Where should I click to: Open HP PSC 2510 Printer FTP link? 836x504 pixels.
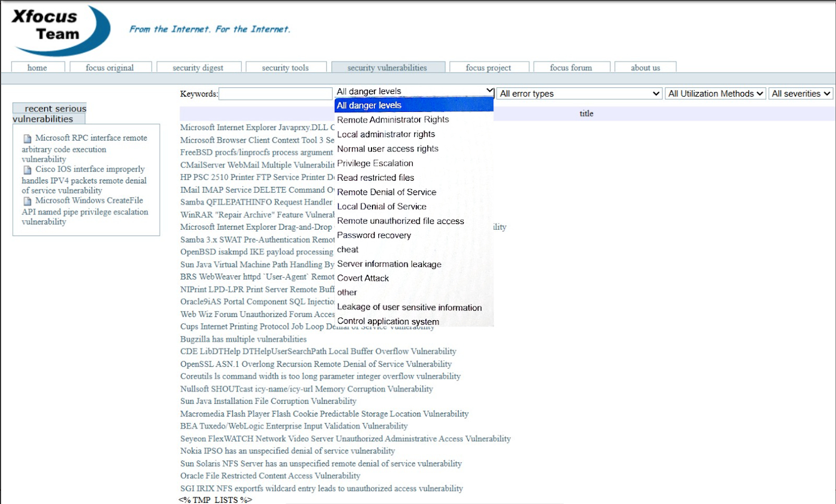258,177
